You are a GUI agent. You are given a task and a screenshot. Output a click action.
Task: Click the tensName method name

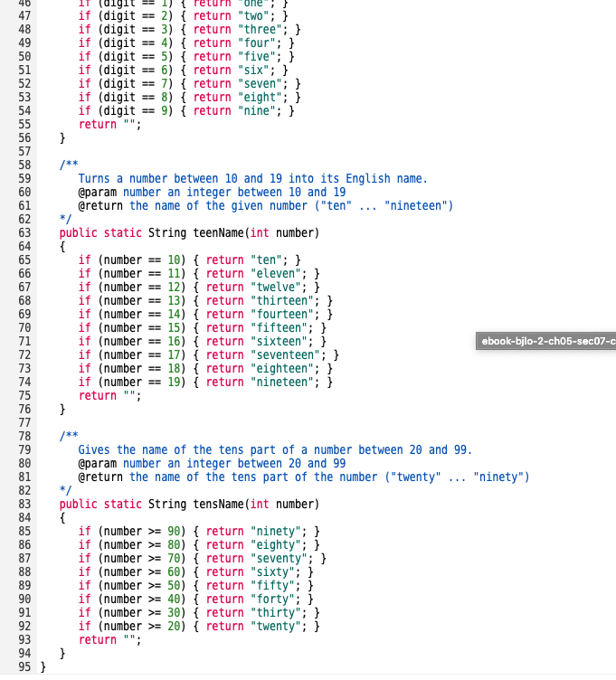coord(219,504)
